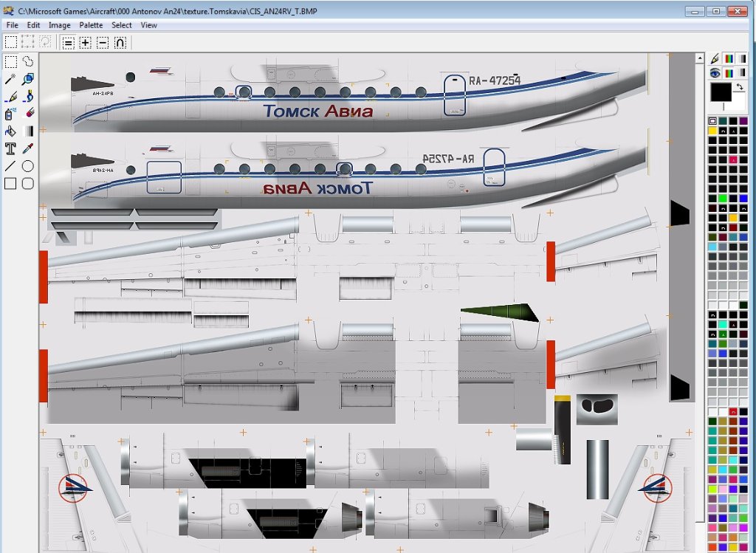The image size is (756, 553).
Task: Enable intersect selection mode
Action: tap(120, 43)
